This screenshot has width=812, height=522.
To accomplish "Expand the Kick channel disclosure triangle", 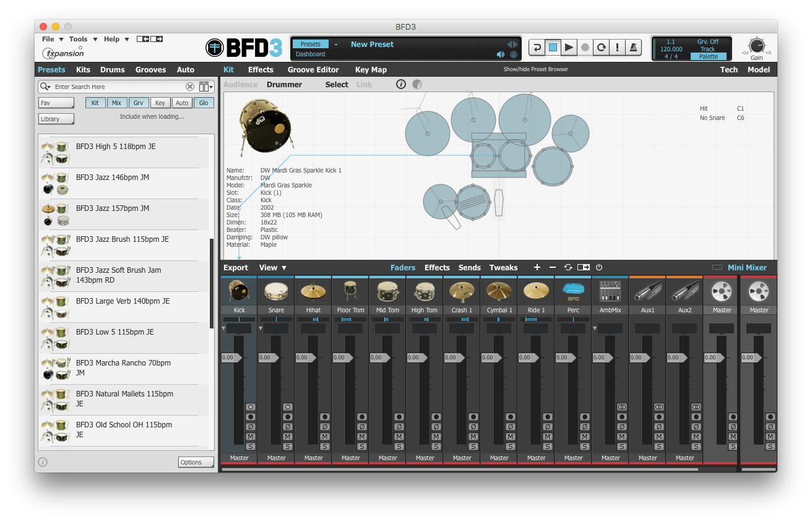I will [x=223, y=328].
